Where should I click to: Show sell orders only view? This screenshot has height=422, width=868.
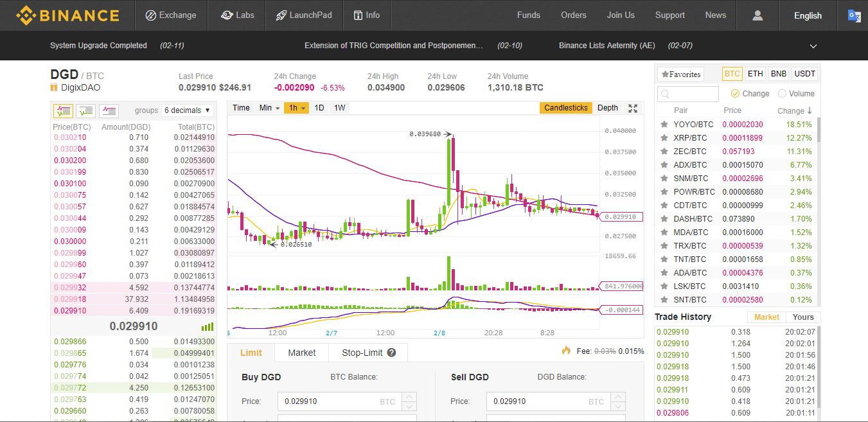coord(109,110)
